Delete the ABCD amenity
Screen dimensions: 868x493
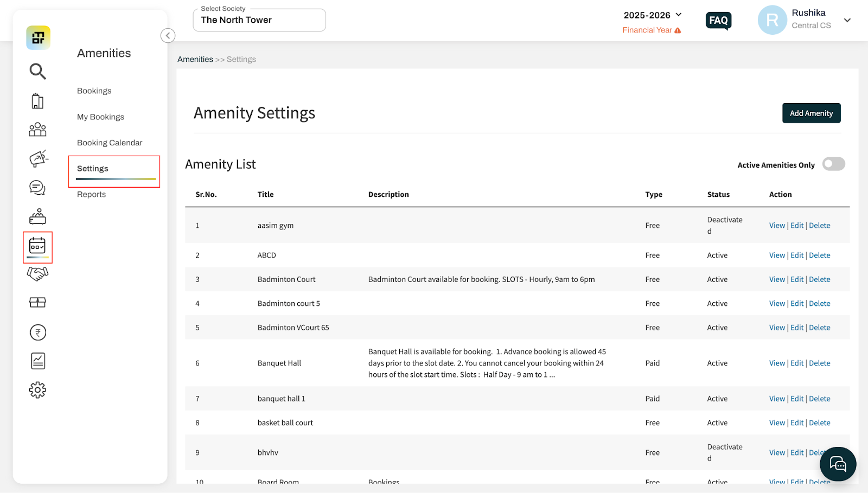[820, 255]
